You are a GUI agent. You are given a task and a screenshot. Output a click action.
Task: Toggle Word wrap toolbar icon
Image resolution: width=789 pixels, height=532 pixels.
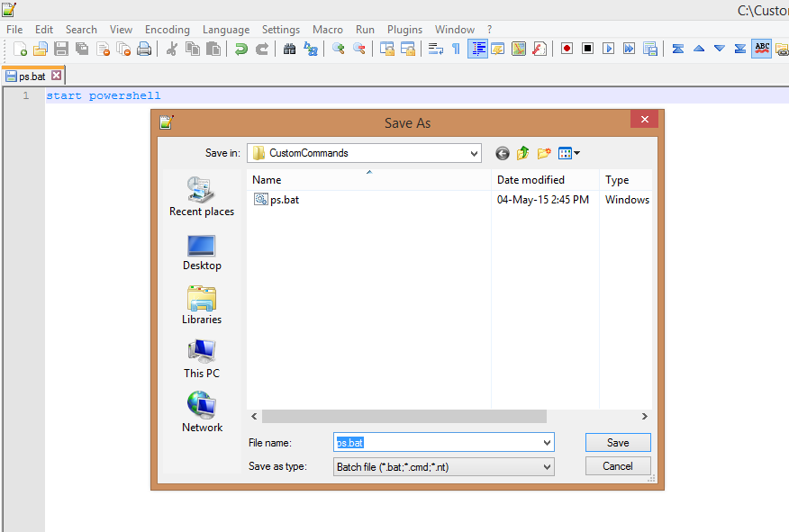pos(435,49)
